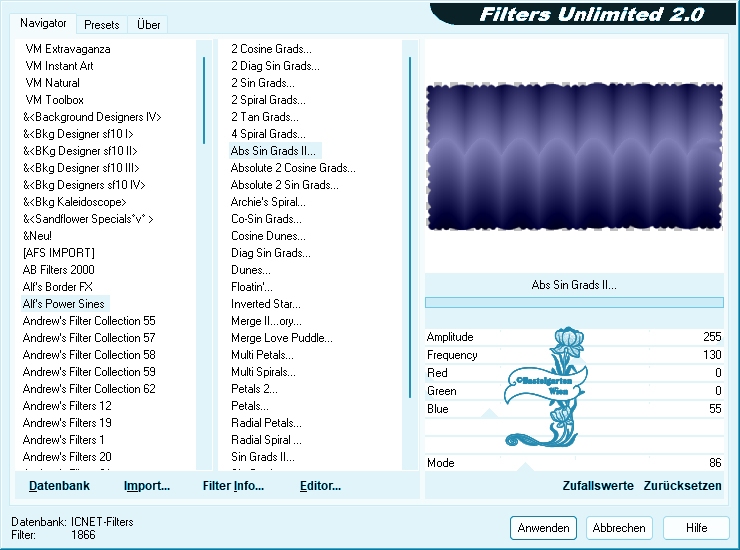Choose Merge Love Puddle... filter
740x550 pixels.
282,338
